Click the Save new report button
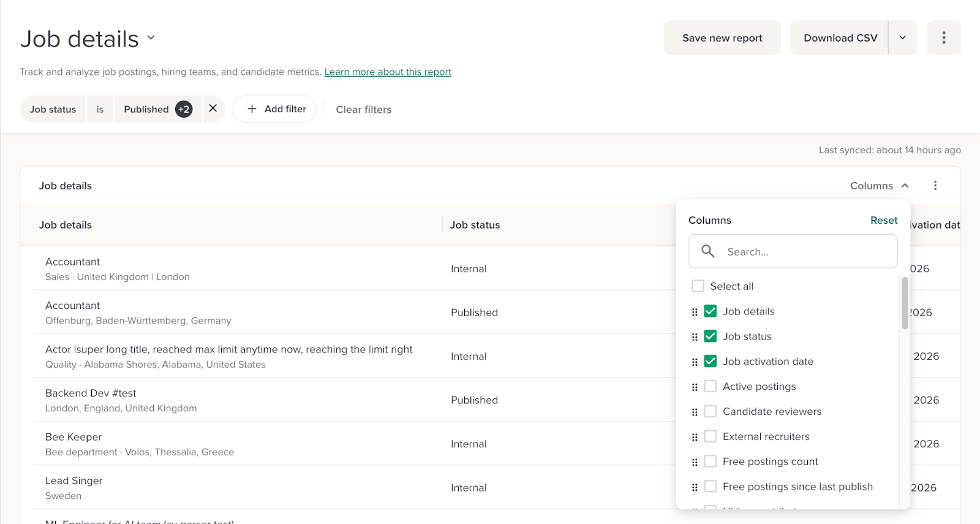 coord(722,38)
